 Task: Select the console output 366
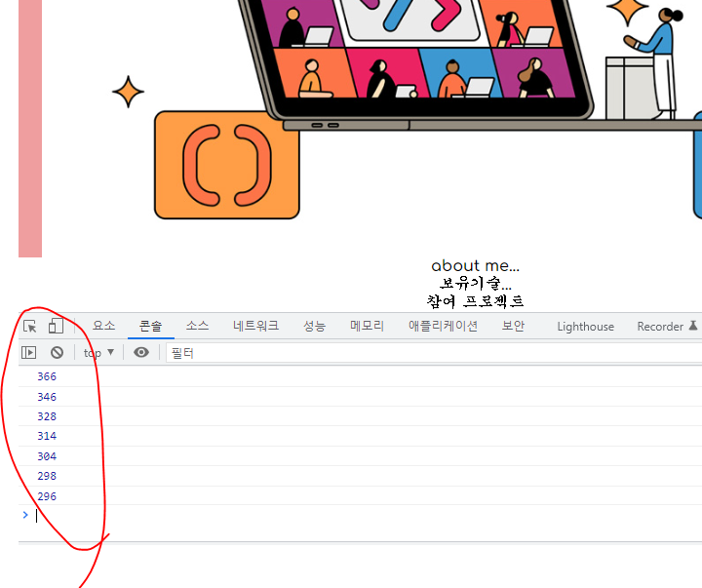(x=47, y=376)
